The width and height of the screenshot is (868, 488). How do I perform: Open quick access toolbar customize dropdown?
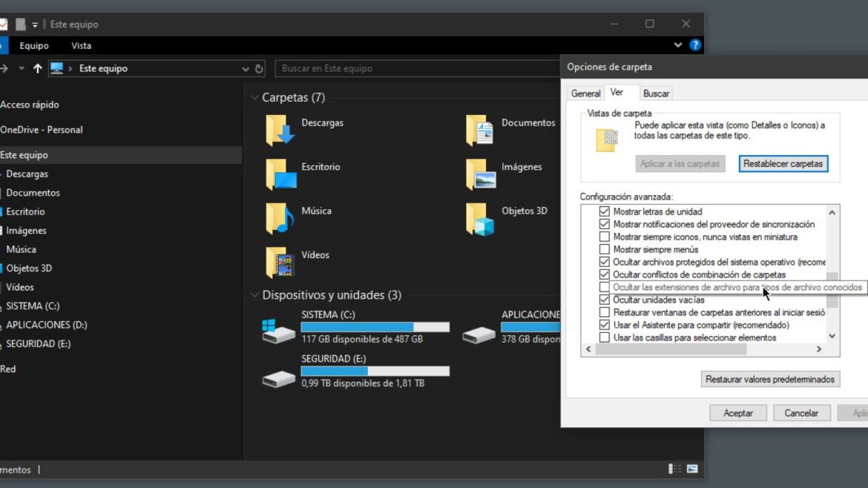point(35,24)
